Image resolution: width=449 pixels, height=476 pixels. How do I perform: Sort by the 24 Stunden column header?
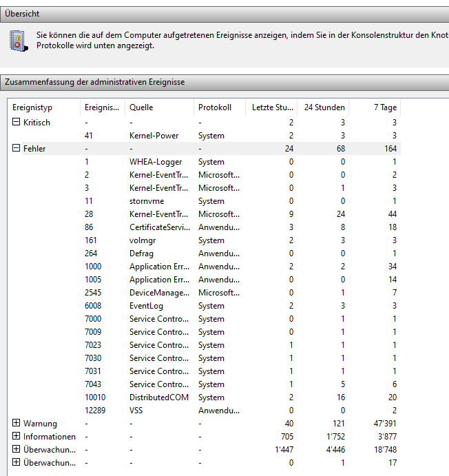pos(324,107)
